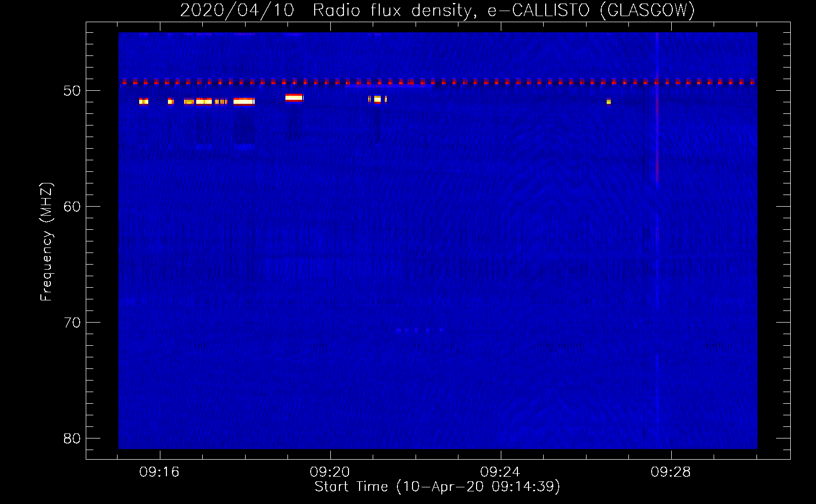Click the 09:24 time tick label
Viewport: 816px width, 504px height.
(x=500, y=472)
